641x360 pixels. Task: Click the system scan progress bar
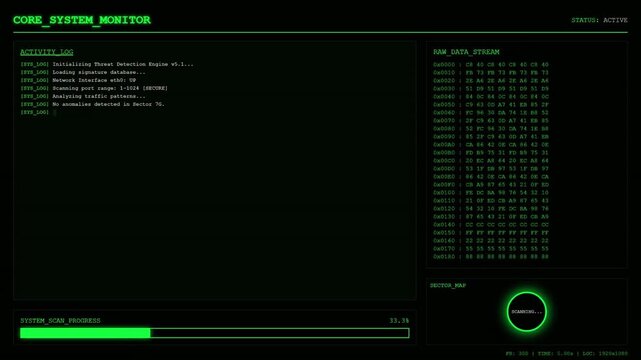pos(215,333)
